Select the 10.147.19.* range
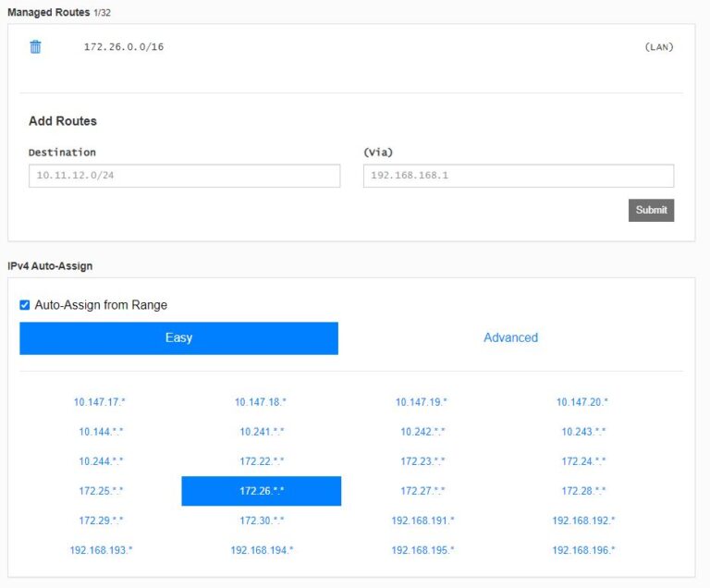 422,402
